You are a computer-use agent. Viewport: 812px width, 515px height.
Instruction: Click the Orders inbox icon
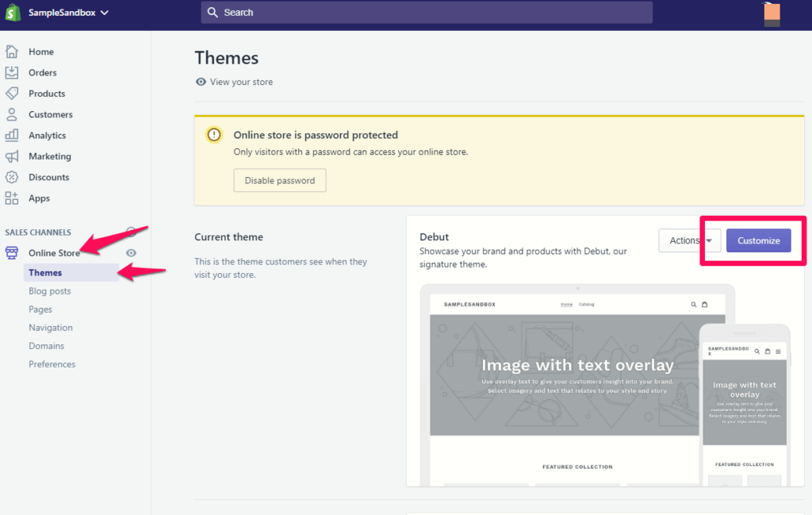(x=12, y=72)
